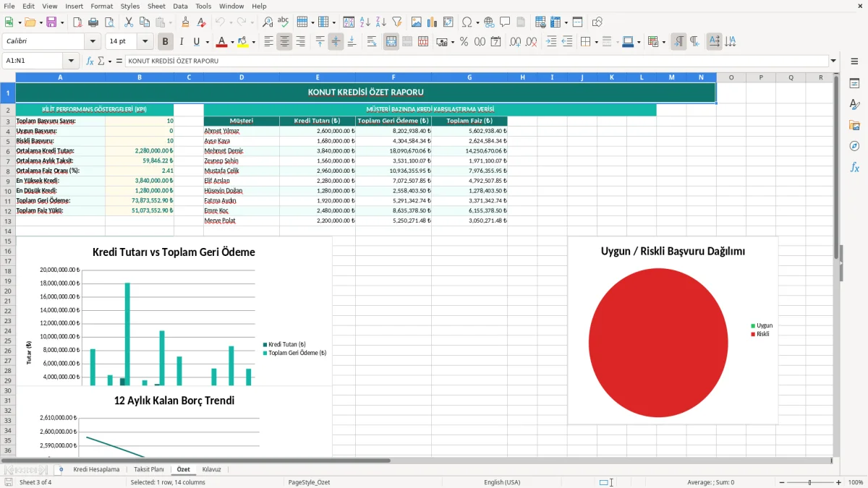Switch to the Kredi Hesaplama sheet tab
868x488 pixels.
pos(96,469)
